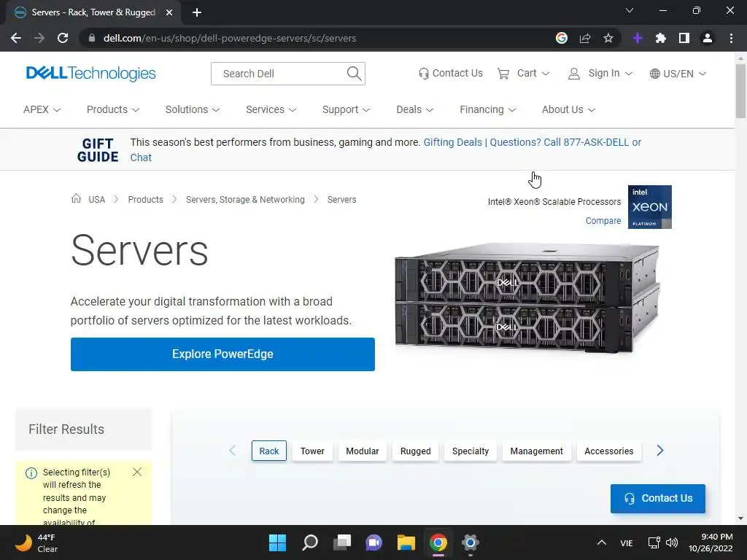
Task: Select the Management category tab
Action: [536, 451]
